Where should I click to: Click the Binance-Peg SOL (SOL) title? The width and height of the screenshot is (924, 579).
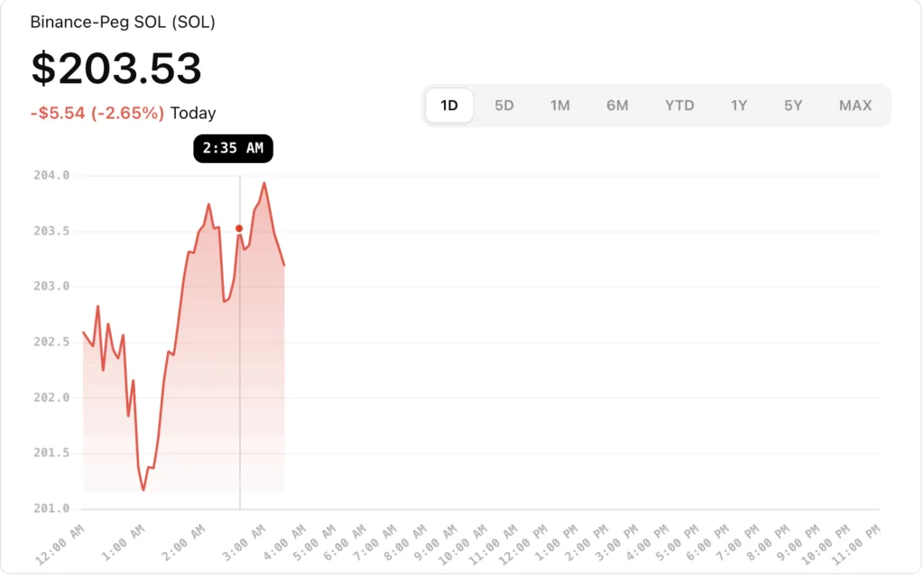[123, 23]
